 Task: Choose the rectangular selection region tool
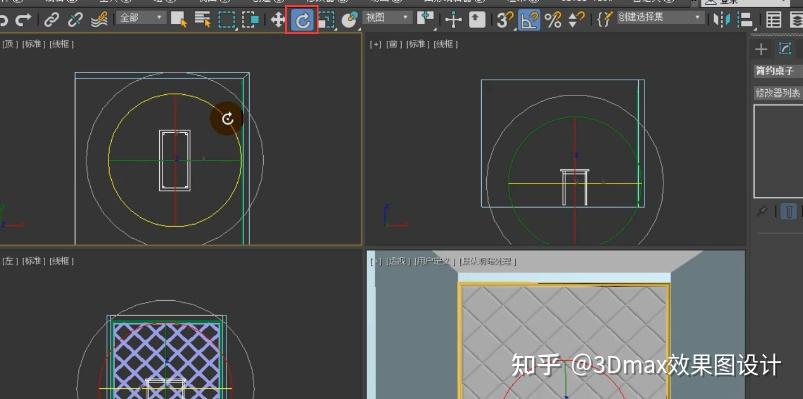pos(226,20)
